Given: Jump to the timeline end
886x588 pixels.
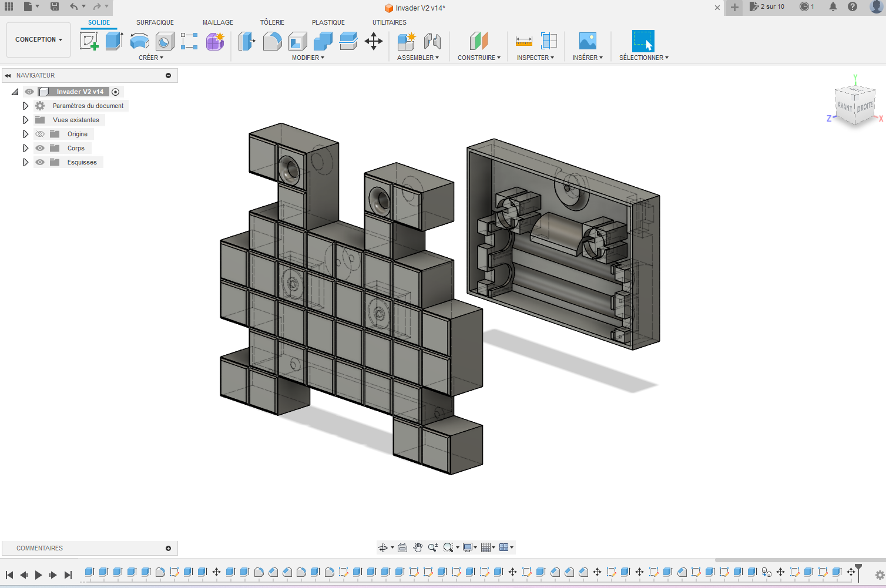Looking at the screenshot, I should 68,575.
